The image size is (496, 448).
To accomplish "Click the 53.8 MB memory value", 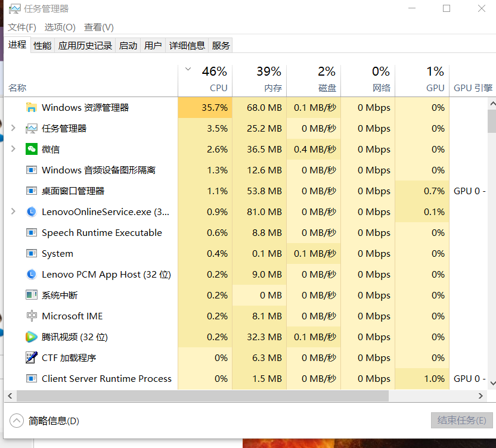I will [x=264, y=191].
